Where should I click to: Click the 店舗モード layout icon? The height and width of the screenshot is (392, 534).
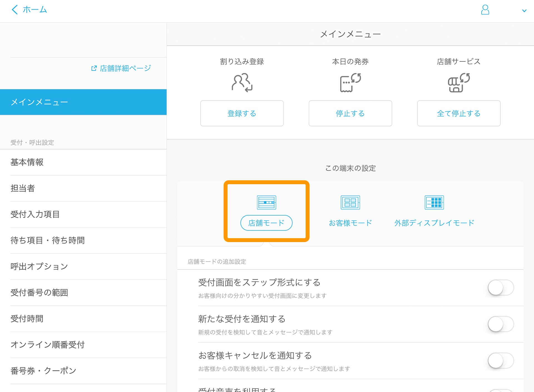coord(266,203)
